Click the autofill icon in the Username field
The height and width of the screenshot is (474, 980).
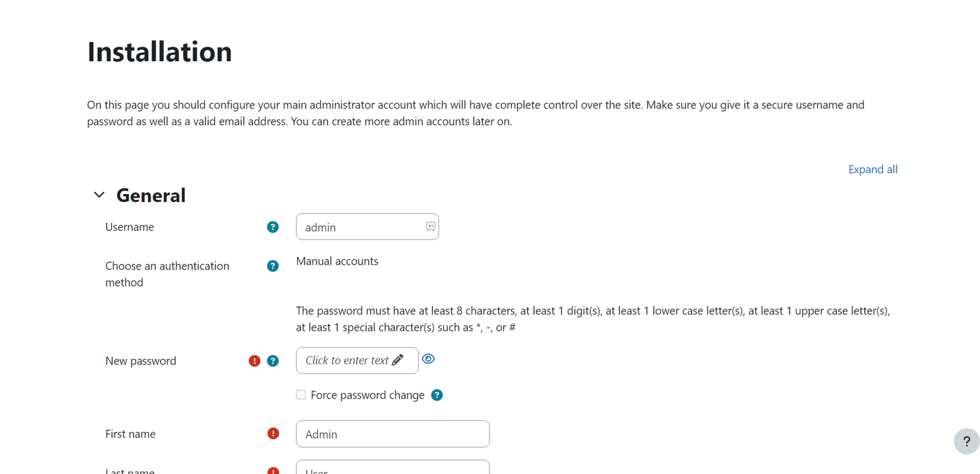[431, 227]
